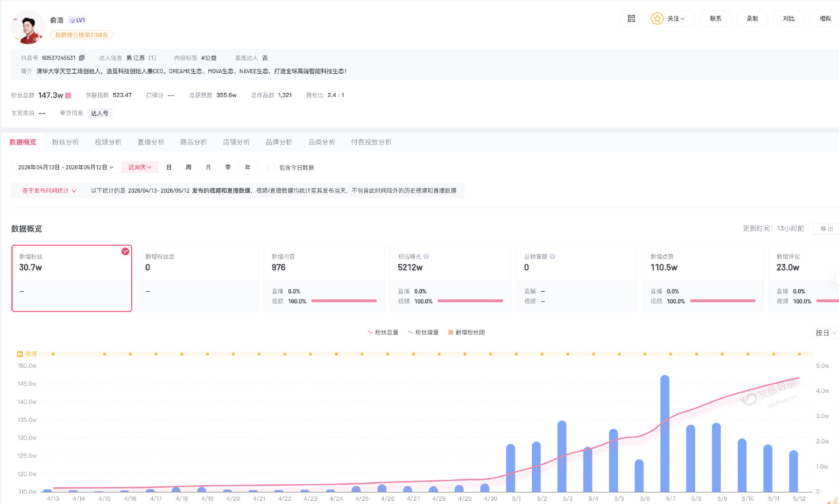Click the 总销售额 metric card
839x504 pixels.
coord(577,278)
